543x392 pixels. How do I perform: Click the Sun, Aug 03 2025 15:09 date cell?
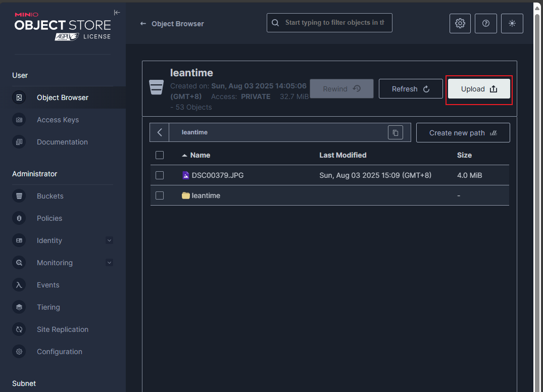tap(375, 175)
